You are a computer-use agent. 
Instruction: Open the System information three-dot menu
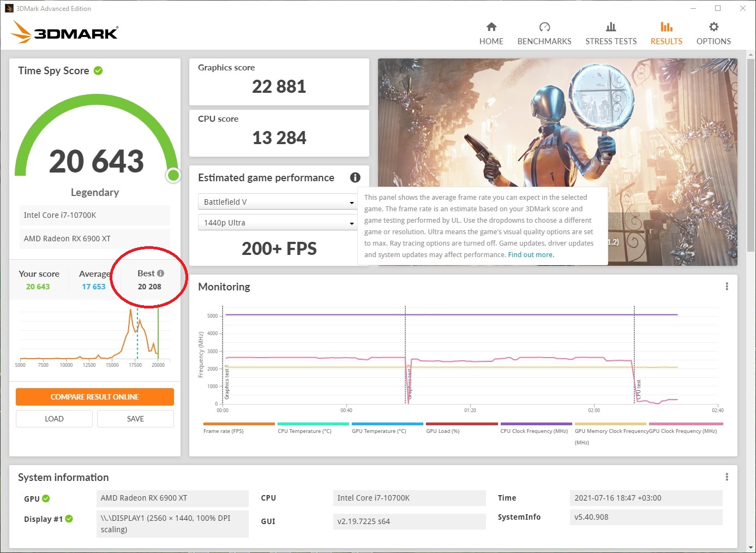pyautogui.click(x=727, y=477)
